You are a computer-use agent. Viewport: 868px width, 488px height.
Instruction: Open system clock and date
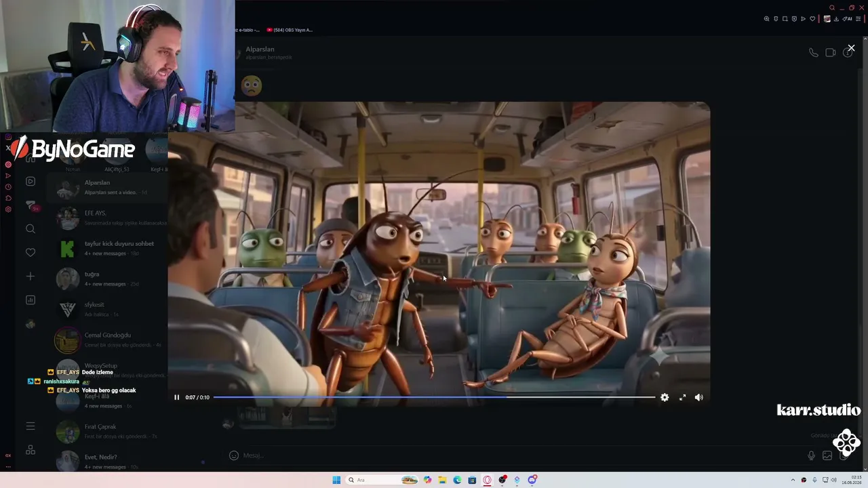click(852, 480)
